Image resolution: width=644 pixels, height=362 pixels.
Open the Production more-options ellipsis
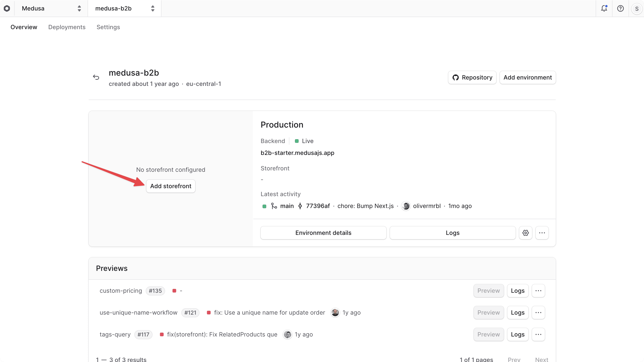[x=542, y=233]
